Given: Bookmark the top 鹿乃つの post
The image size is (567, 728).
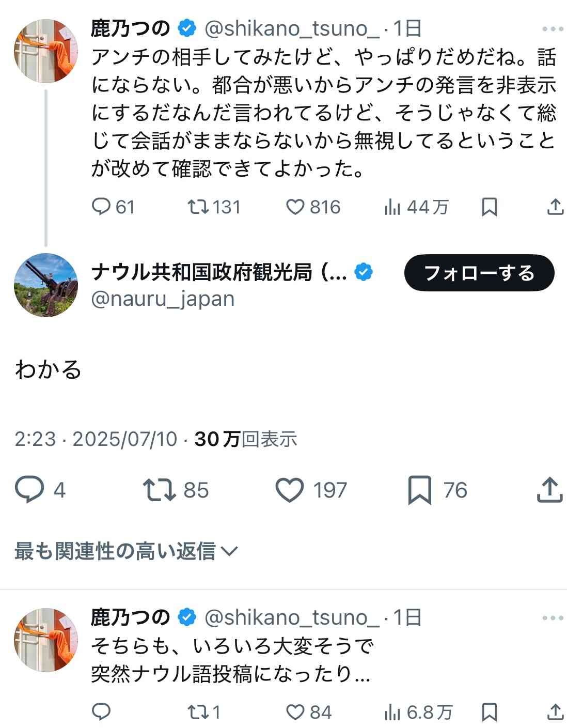Looking at the screenshot, I should pos(489,207).
